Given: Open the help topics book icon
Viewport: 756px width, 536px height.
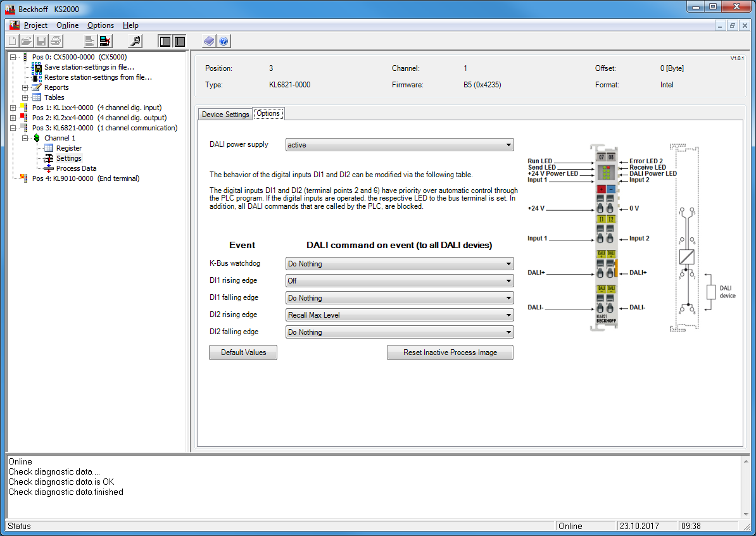Looking at the screenshot, I should tap(209, 41).
